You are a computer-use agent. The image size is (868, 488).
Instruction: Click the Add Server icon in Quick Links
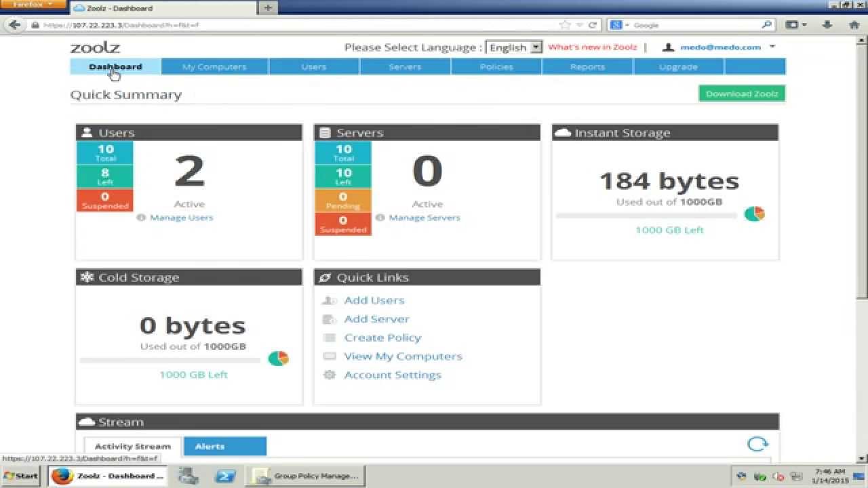pyautogui.click(x=330, y=319)
